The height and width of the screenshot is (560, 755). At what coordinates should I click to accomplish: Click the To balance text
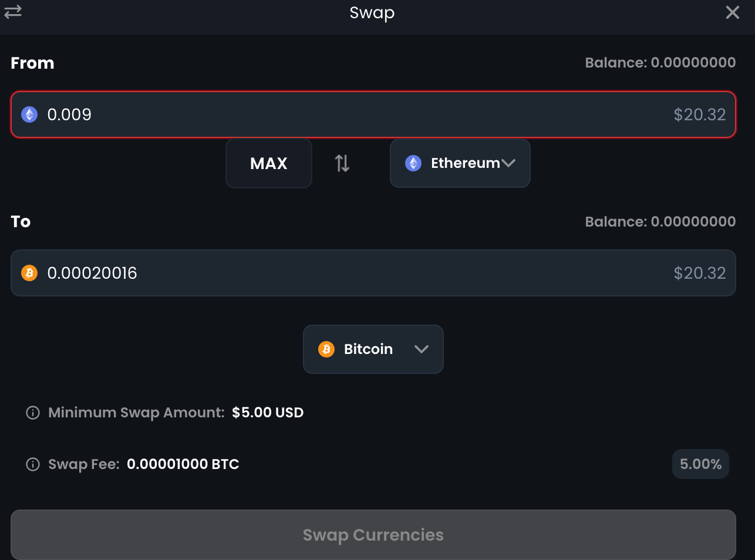coord(660,221)
